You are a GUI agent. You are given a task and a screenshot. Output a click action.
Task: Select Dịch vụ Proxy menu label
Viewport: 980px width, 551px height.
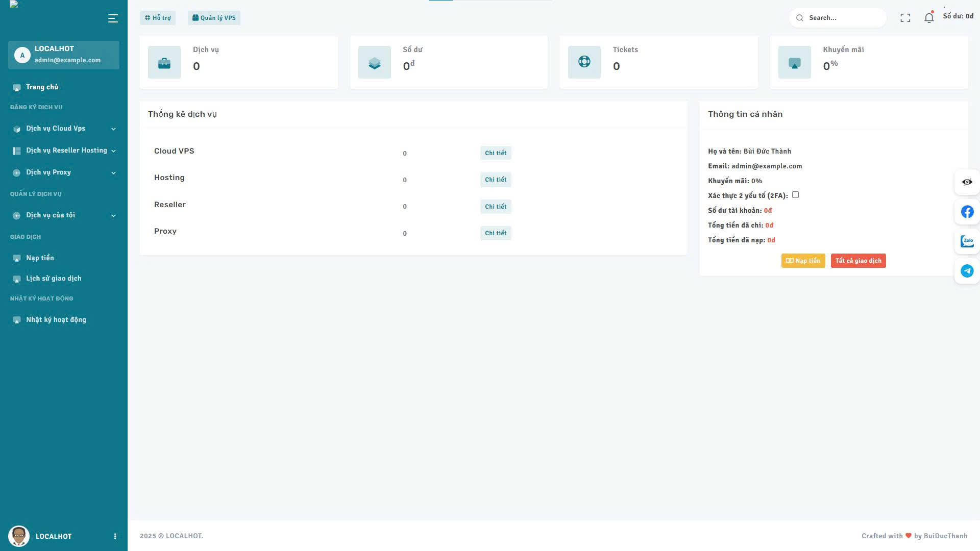48,172
